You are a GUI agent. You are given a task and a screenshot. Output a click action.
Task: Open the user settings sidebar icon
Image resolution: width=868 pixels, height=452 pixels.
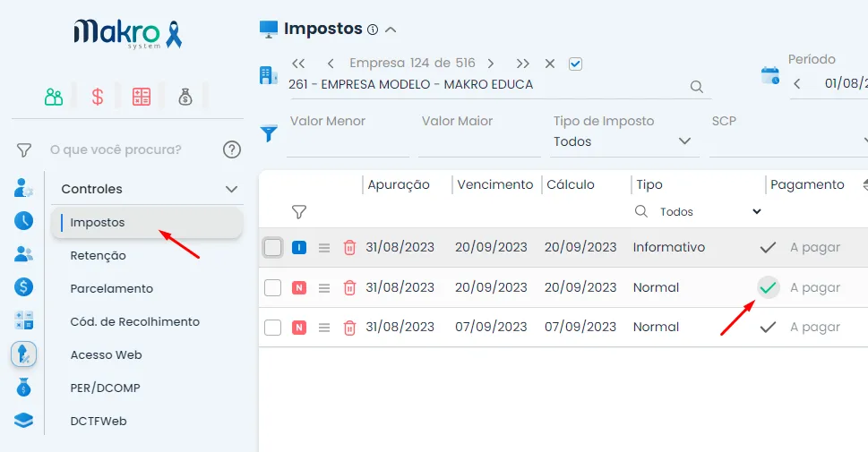pos(23,188)
